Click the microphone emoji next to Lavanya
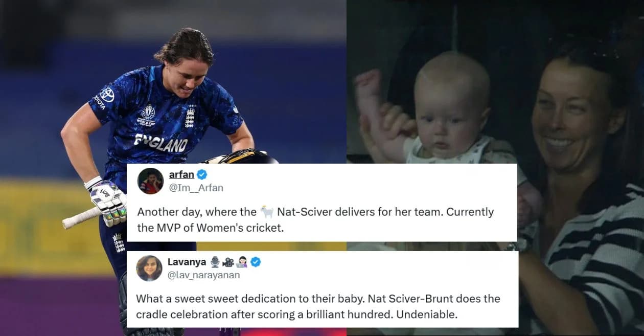The image size is (644, 336). tap(215, 262)
